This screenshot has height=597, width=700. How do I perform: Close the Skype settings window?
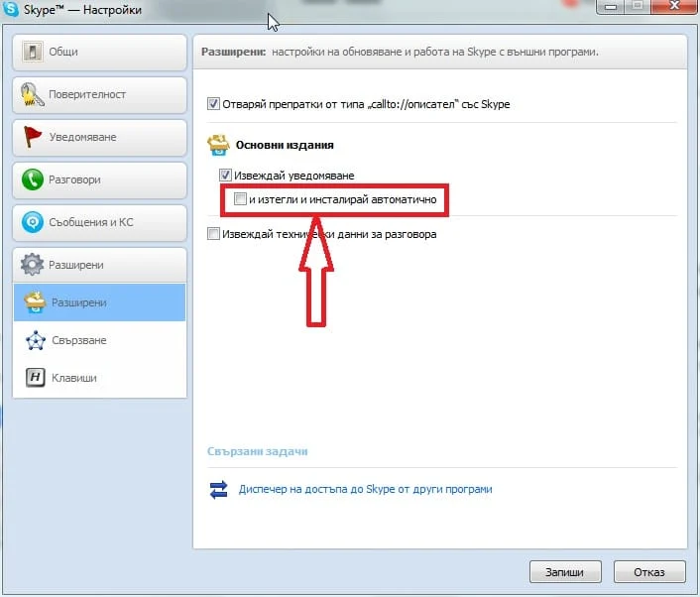coord(674,6)
